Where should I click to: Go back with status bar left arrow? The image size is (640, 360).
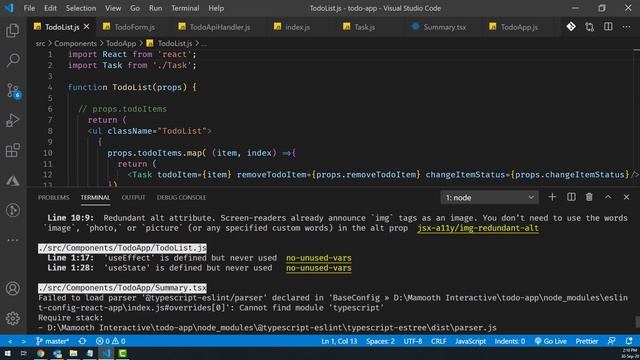coord(10,341)
